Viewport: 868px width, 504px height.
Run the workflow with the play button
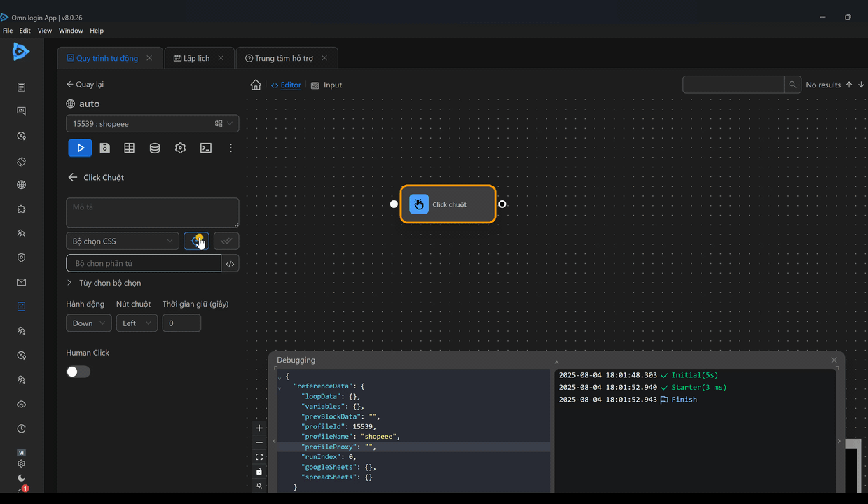pos(80,148)
